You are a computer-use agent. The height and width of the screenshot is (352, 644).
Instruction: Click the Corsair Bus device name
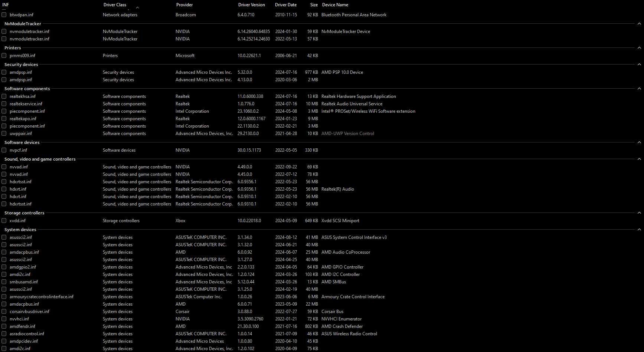[x=333, y=312]
